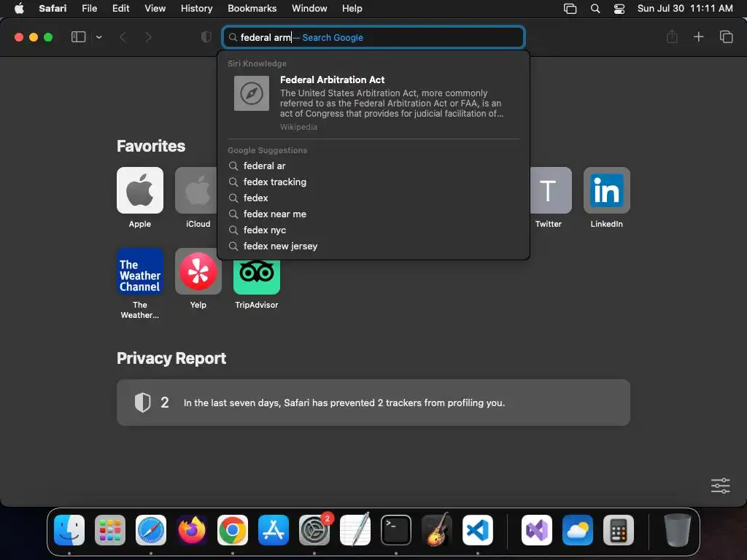Open Finder from the Dock
The image size is (747, 560).
tap(69, 530)
